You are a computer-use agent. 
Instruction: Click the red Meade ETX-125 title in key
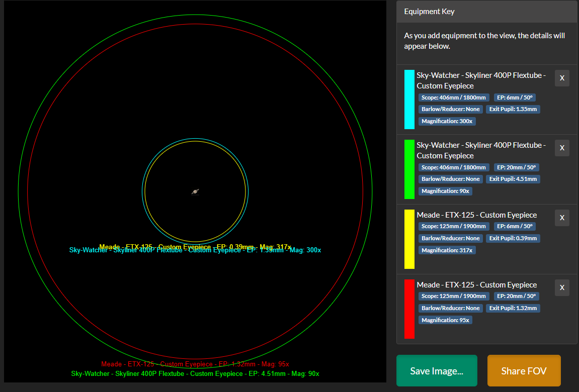coord(477,285)
